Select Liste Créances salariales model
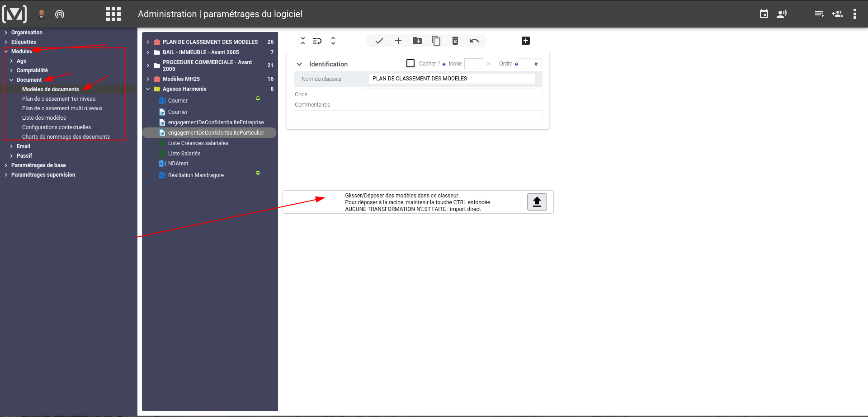868x417 pixels. tap(198, 143)
